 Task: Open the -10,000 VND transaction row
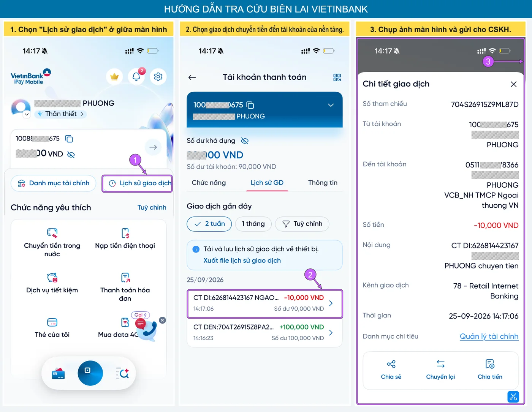[265, 304]
